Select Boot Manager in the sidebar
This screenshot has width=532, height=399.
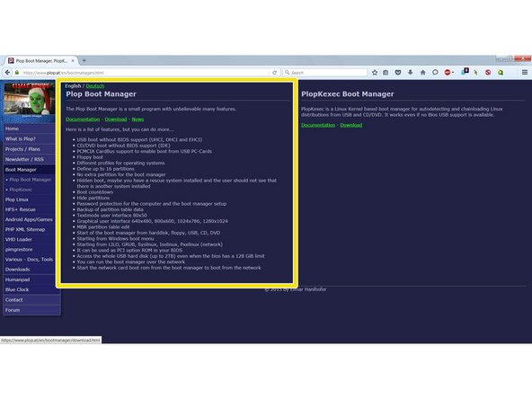(x=29, y=170)
